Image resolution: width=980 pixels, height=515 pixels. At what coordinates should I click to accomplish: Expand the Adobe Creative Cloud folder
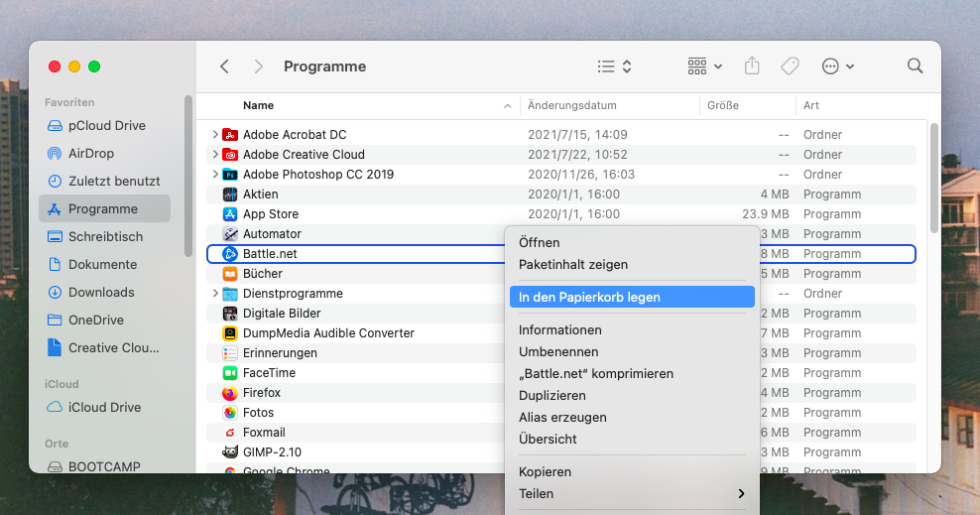pyautogui.click(x=215, y=155)
